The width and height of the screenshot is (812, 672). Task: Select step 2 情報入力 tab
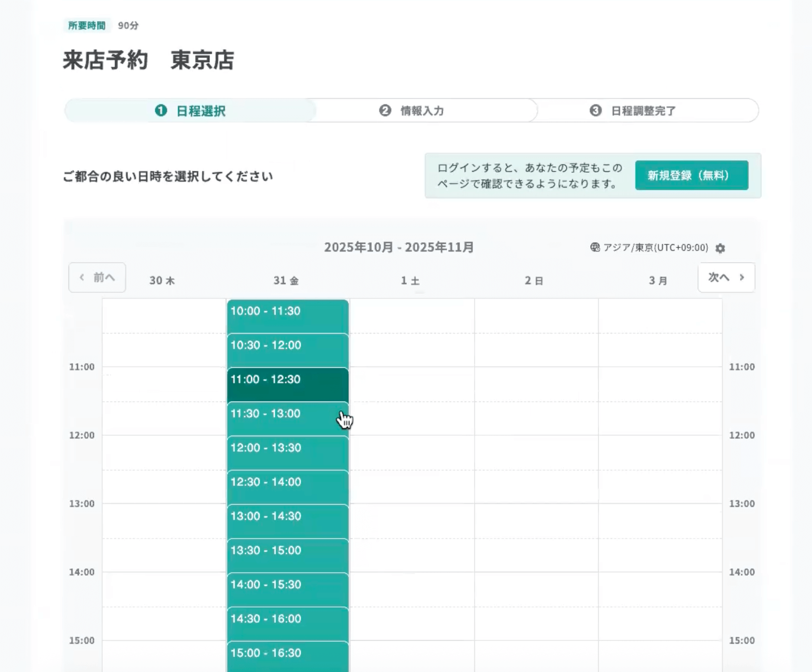tap(412, 111)
